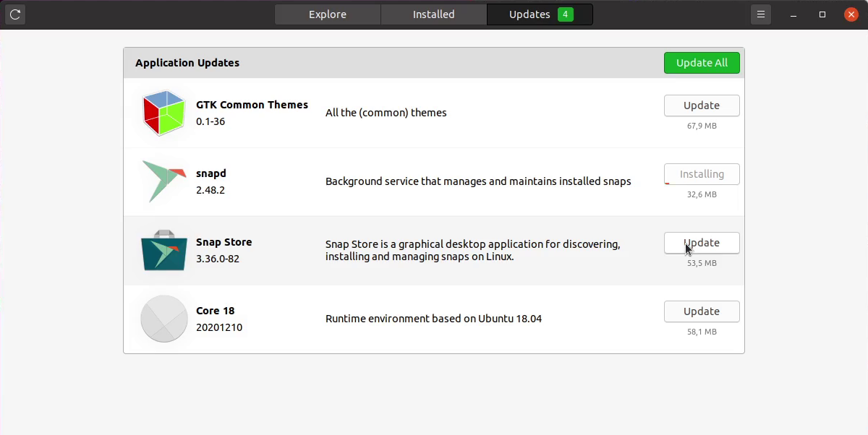Viewport: 868px width, 435px height.
Task: Click version text 3.36.0-82
Action: 218,259
